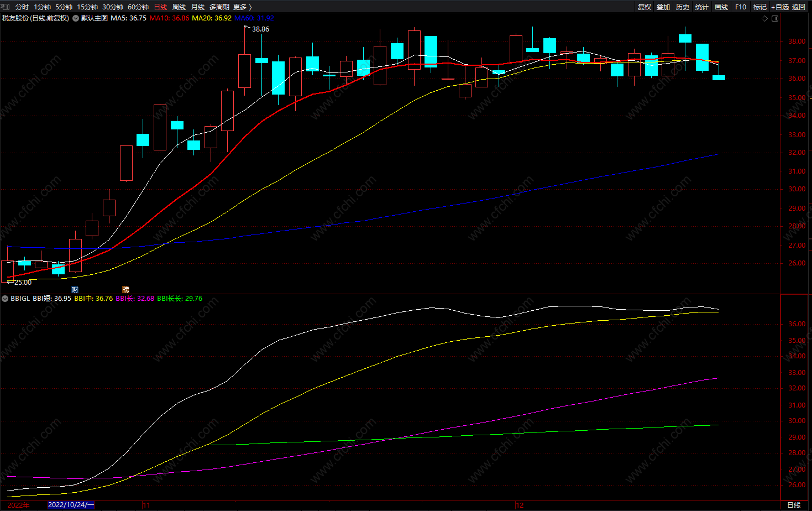The height and width of the screenshot is (511, 812).
Task: Toggle the right panel layout icon near the price axis
Action: (775, 18)
